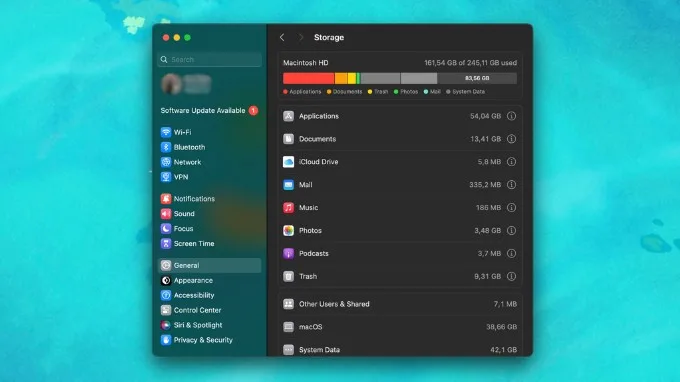Image resolution: width=680 pixels, height=382 pixels.
Task: Open the Control Center icon
Action: 166,310
